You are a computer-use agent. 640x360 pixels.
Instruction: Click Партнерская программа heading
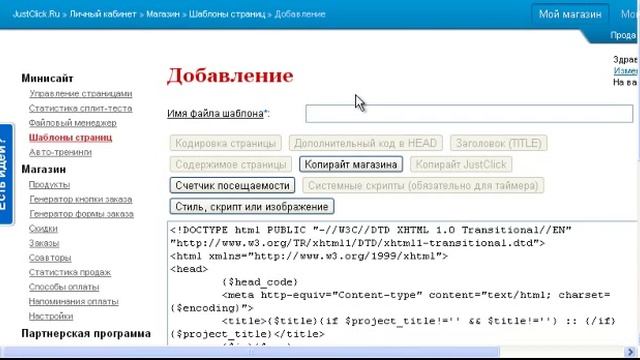coord(86,333)
